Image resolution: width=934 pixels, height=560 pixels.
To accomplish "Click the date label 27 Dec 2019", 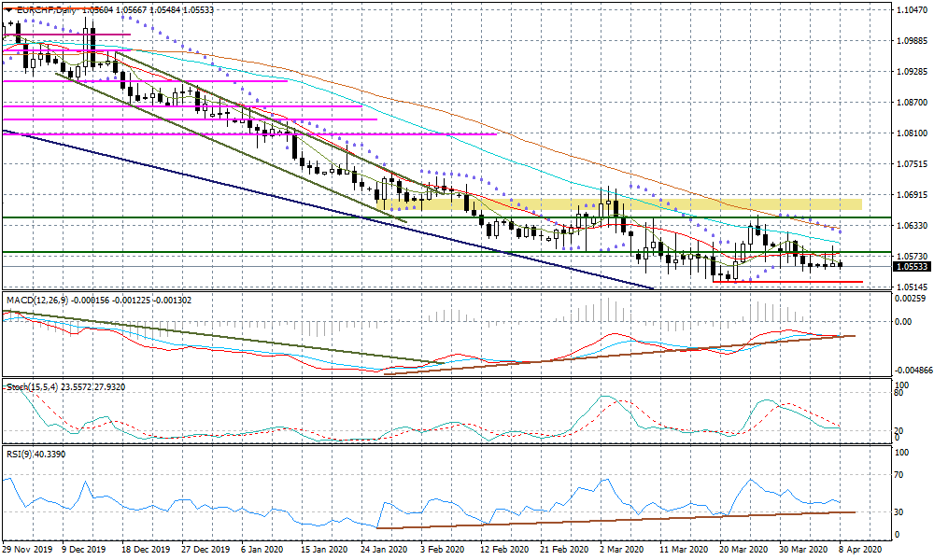I will pos(206,550).
